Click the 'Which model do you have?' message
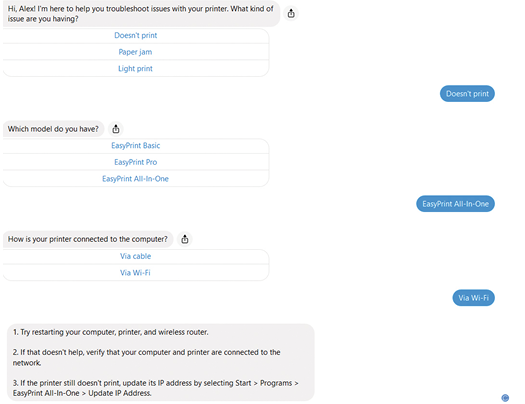 (54, 129)
